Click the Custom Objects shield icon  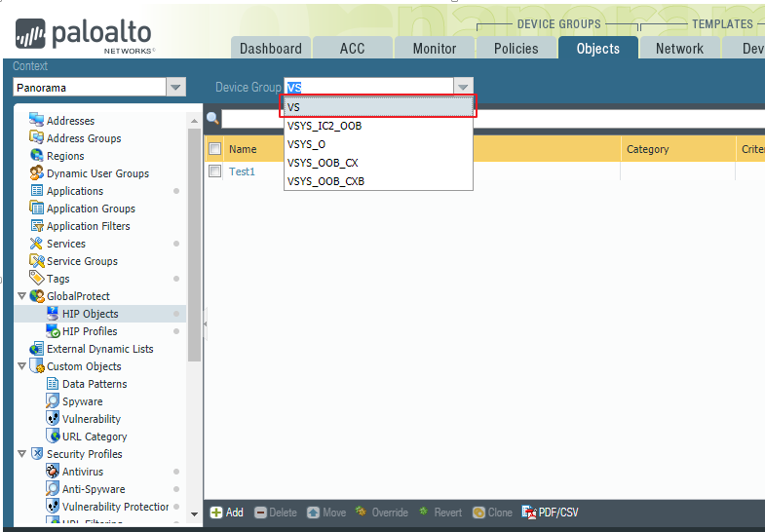tap(37, 365)
